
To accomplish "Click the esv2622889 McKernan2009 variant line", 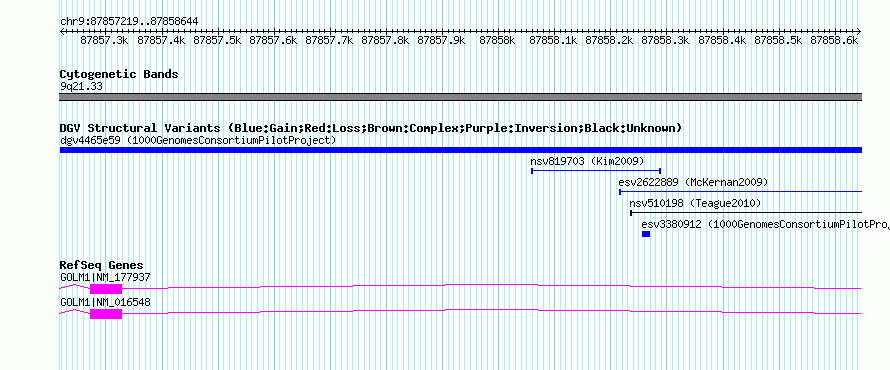I will (x=740, y=192).
